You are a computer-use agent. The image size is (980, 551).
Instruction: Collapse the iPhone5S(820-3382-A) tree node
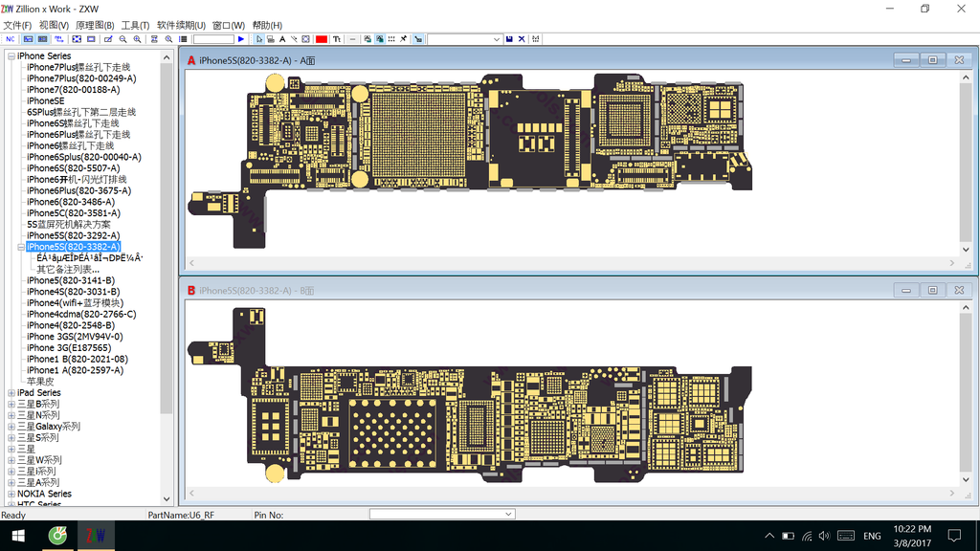tap(21, 247)
